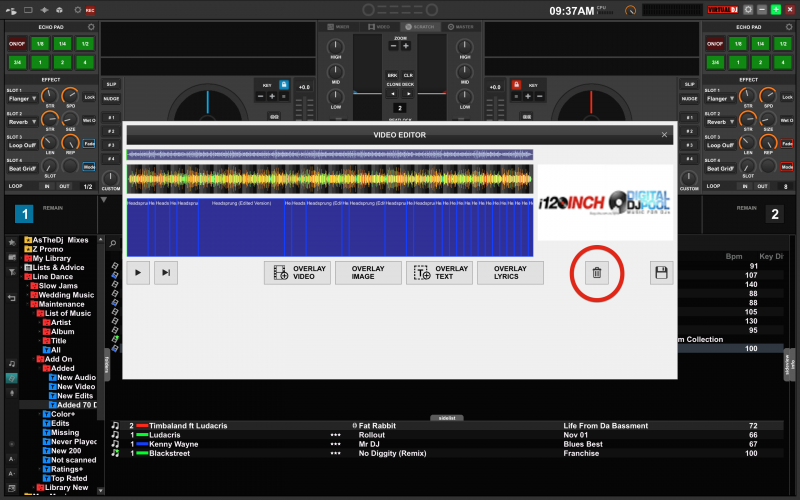Click the back arrow sidebar icon
800x500 pixels.
[x=12, y=298]
